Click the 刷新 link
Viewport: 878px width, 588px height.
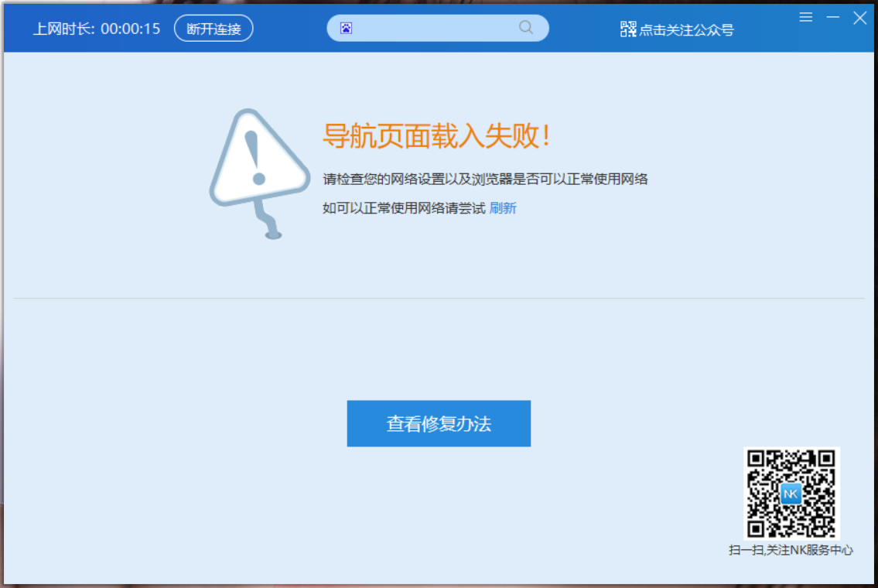click(502, 208)
